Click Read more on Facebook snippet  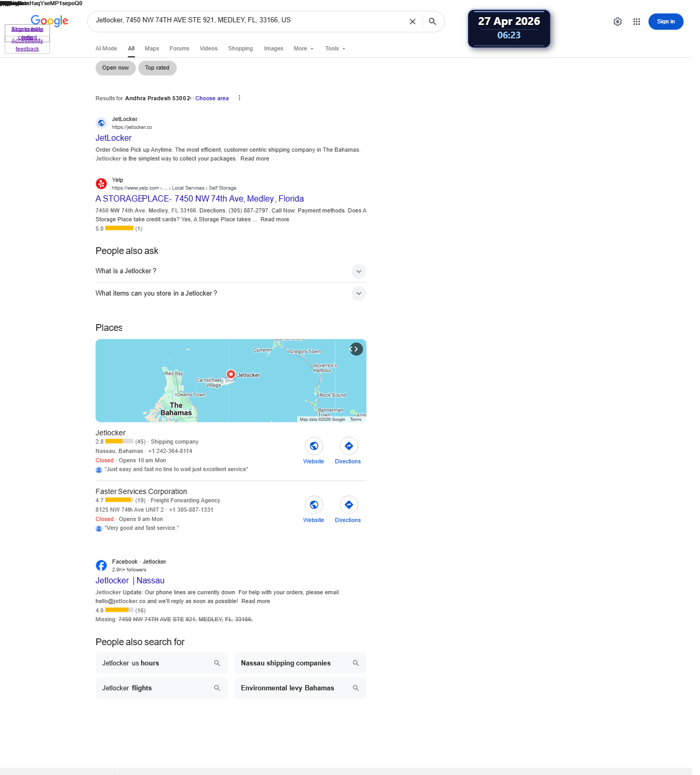(x=256, y=602)
